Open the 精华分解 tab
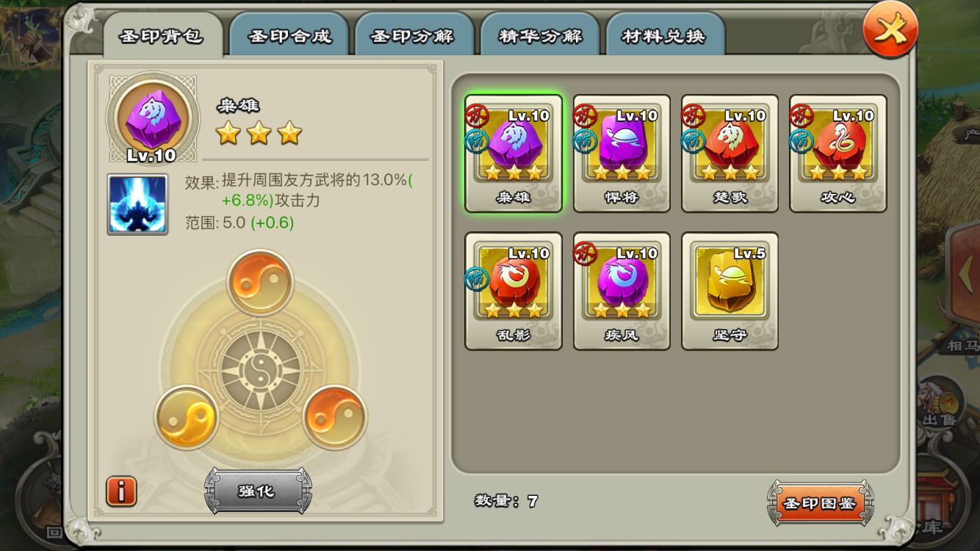This screenshot has height=551, width=980. click(x=540, y=35)
